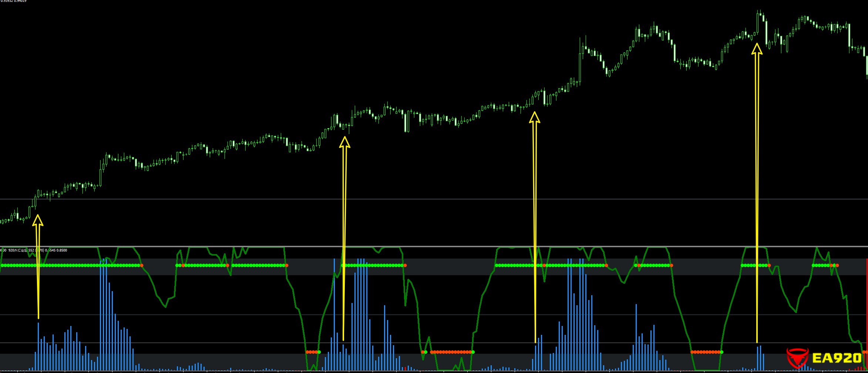868x373 pixels.
Task: Click the green dot ending the first lower orange row
Action: click(319, 352)
